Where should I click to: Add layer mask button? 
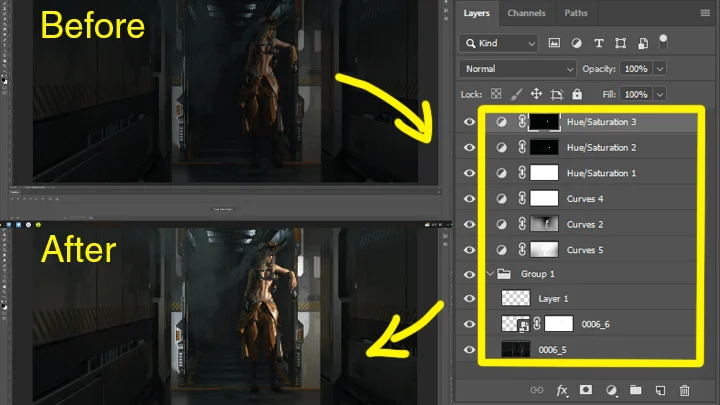[586, 390]
